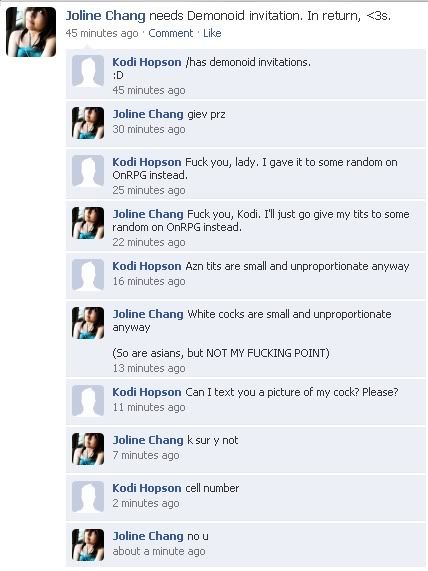Image resolution: width=428 pixels, height=571 pixels.
Task: Click Joline's avatar on 13 minutes ago comment
Action: click(88, 323)
